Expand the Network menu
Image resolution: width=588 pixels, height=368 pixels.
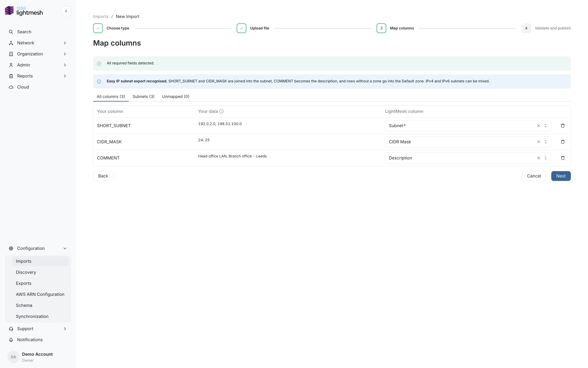(38, 43)
